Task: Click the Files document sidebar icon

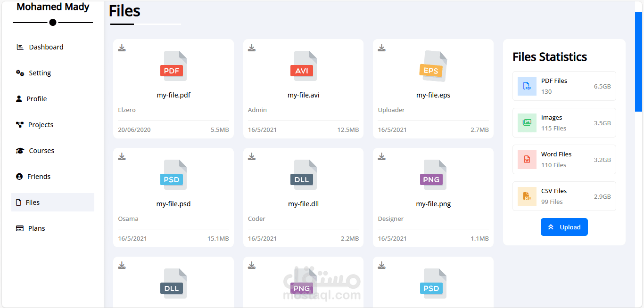Action: pos(19,203)
